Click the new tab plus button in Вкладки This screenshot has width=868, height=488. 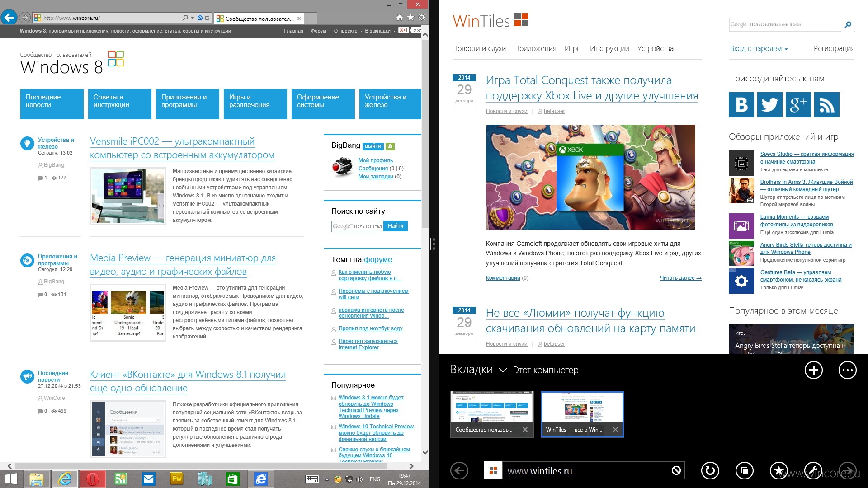[813, 370]
